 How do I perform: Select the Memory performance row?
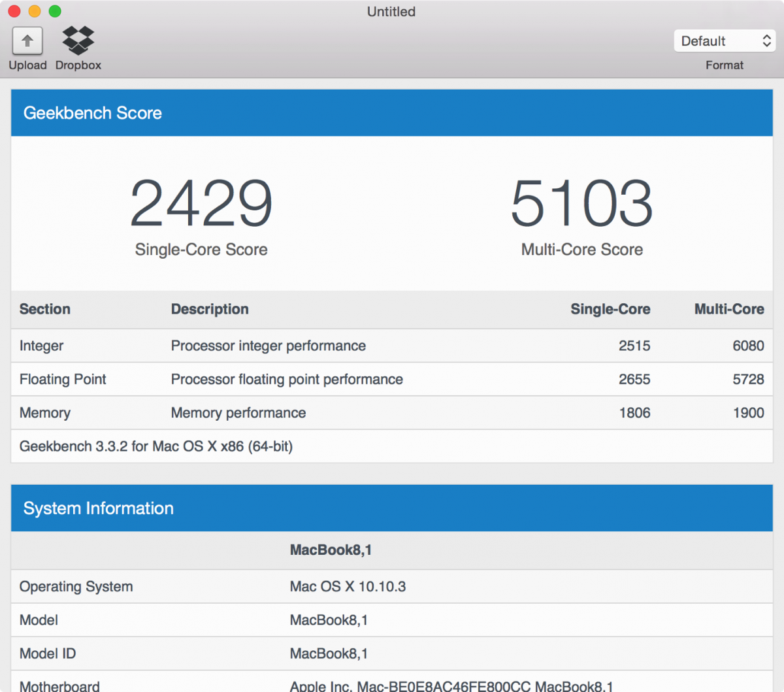pos(392,412)
